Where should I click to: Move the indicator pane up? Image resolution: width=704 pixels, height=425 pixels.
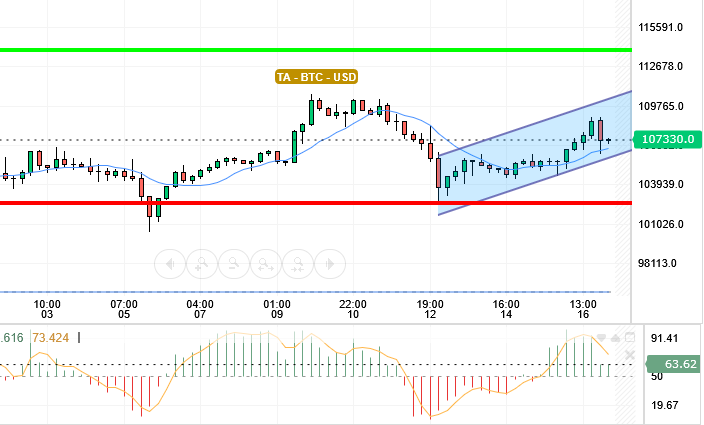(616, 338)
